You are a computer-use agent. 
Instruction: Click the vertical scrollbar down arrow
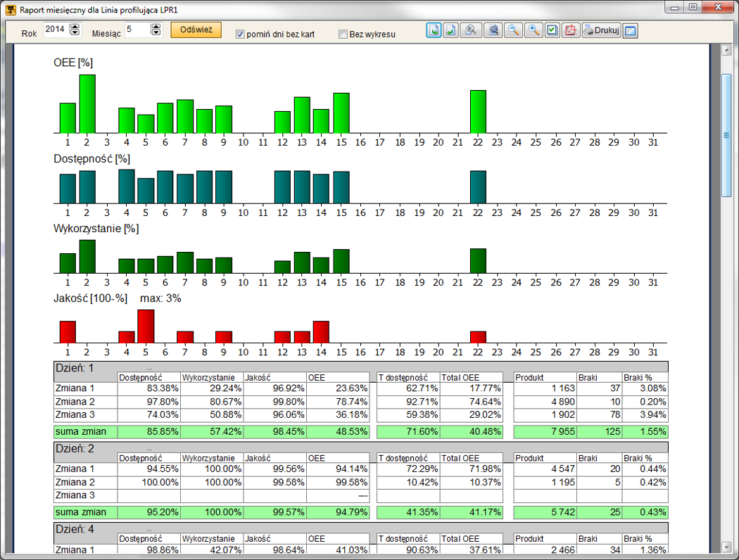726,547
